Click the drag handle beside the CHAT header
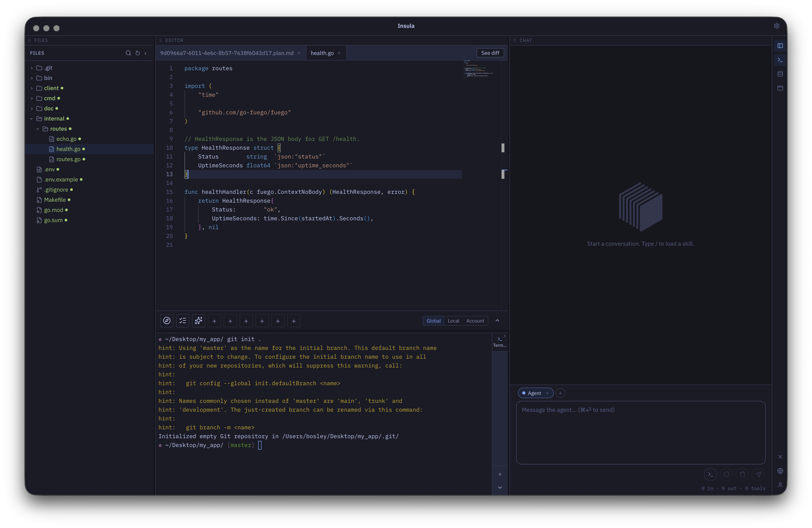This screenshot has height=528, width=812. [x=515, y=40]
